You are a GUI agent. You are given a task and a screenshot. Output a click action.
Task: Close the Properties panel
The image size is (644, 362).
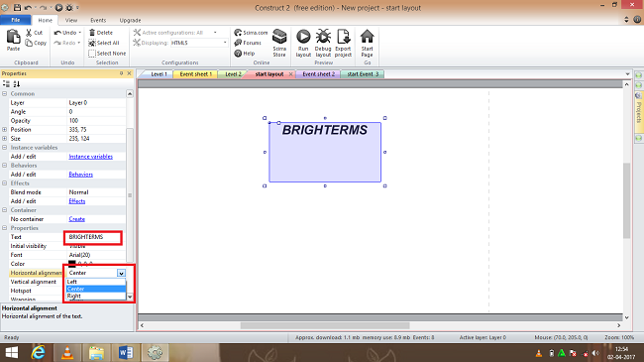tap(129, 73)
